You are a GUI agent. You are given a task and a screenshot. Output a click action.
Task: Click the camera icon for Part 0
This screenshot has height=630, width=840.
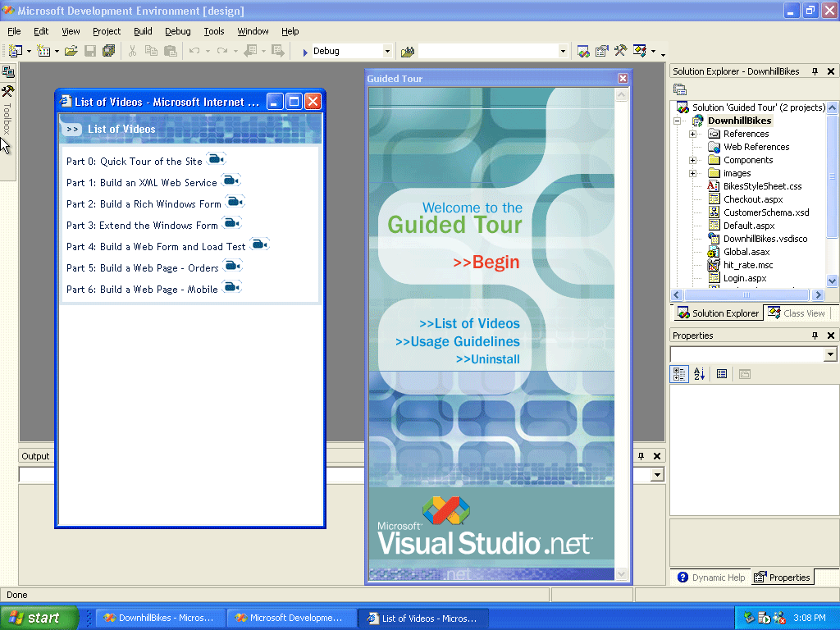pos(216,159)
